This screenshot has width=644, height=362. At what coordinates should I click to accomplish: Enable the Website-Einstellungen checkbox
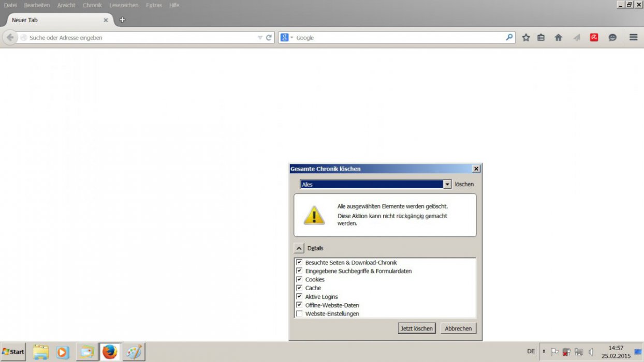pos(299,314)
